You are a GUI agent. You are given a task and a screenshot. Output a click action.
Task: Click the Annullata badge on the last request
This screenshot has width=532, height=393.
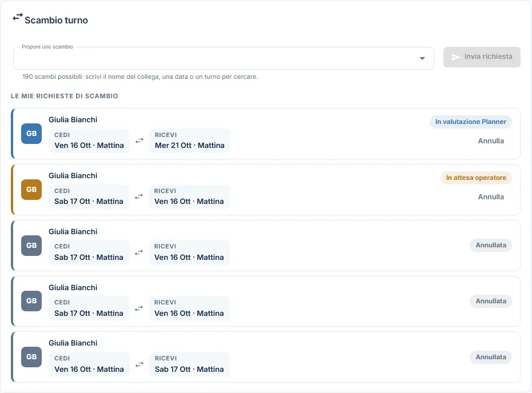(491, 357)
